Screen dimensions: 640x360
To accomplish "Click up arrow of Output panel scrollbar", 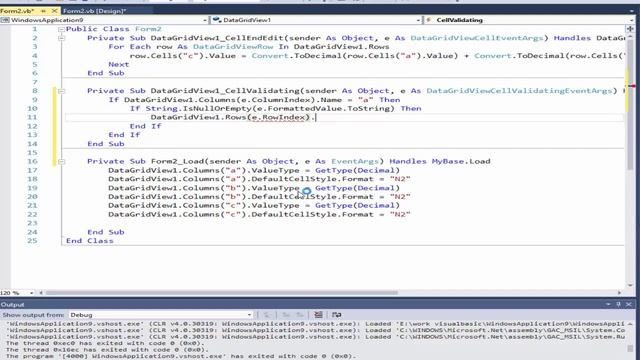I will pyautogui.click(x=631, y=323).
